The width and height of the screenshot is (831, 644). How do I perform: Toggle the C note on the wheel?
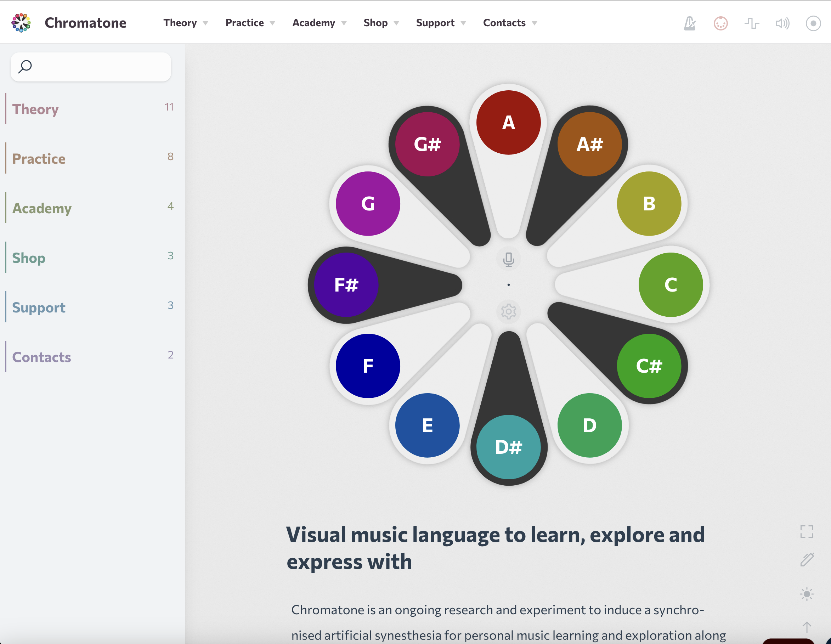671,285
